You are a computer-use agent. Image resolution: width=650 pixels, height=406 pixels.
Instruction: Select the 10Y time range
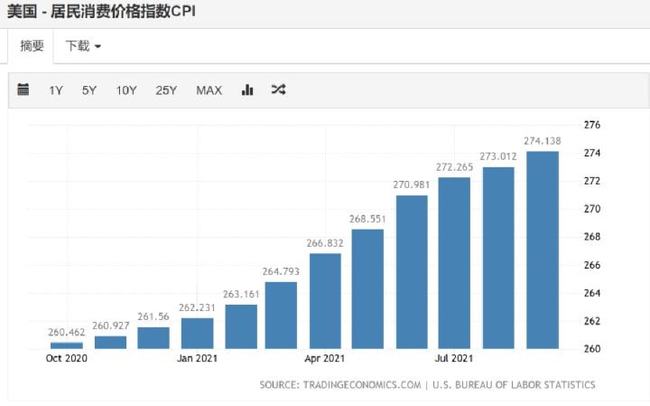[x=126, y=90]
